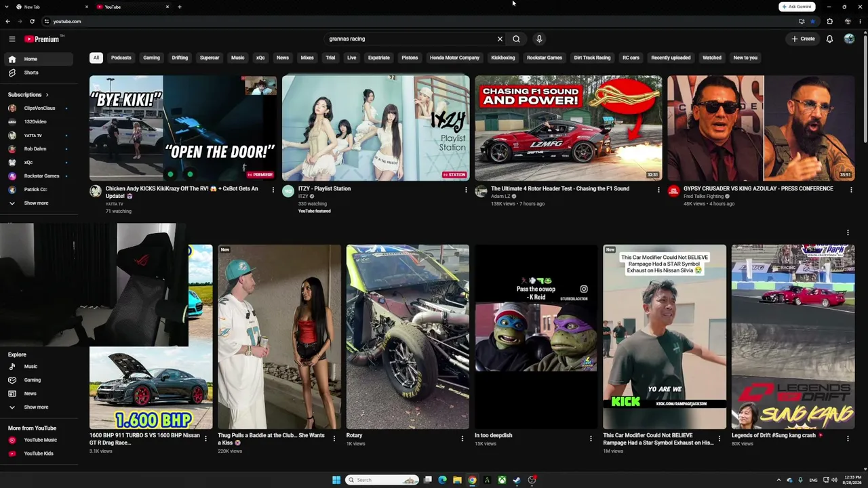This screenshot has height=488, width=868.
Task: Select the New to you filter chip
Action: pyautogui.click(x=745, y=58)
